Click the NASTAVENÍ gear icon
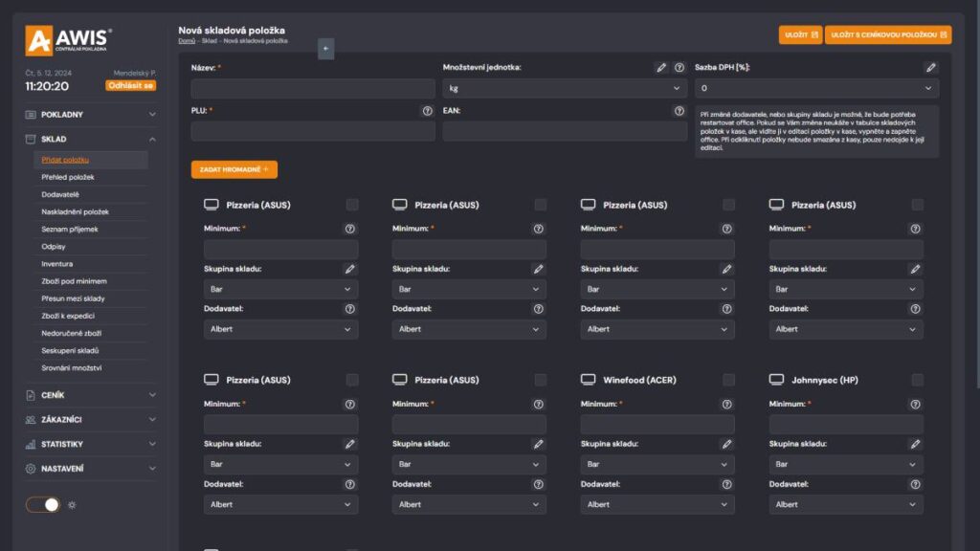This screenshot has height=551, width=980. pyautogui.click(x=31, y=469)
